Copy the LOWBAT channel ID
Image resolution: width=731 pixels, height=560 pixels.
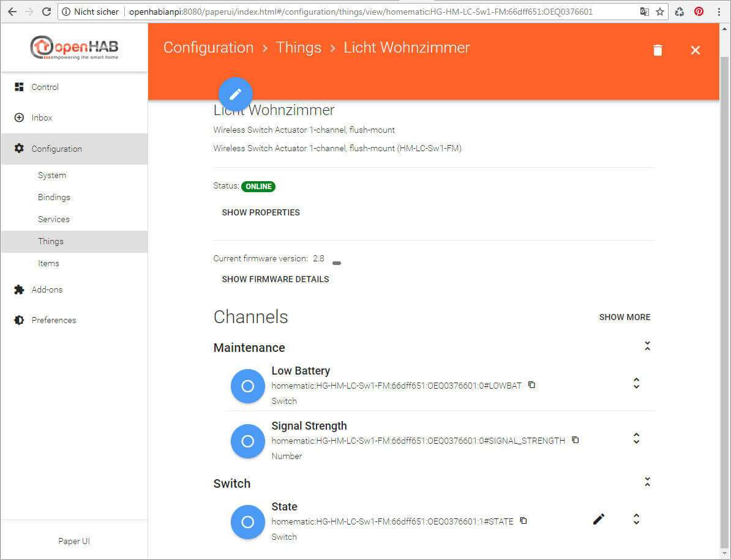531,385
